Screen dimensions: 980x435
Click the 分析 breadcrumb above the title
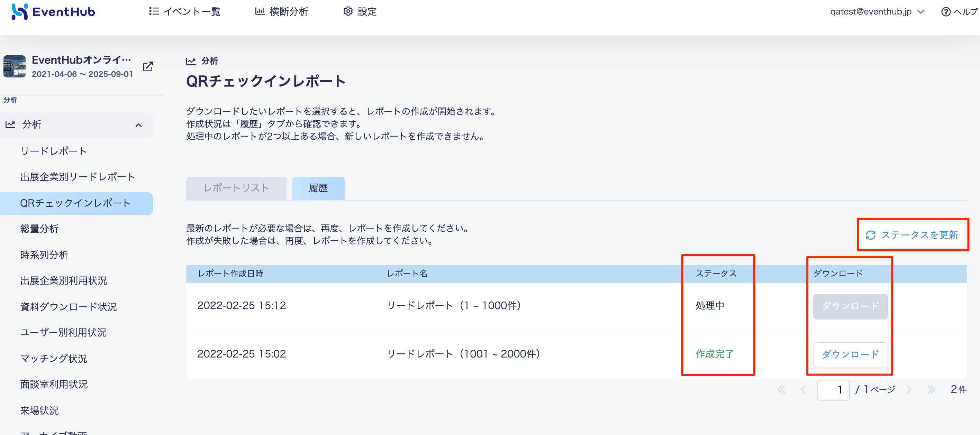[202, 61]
